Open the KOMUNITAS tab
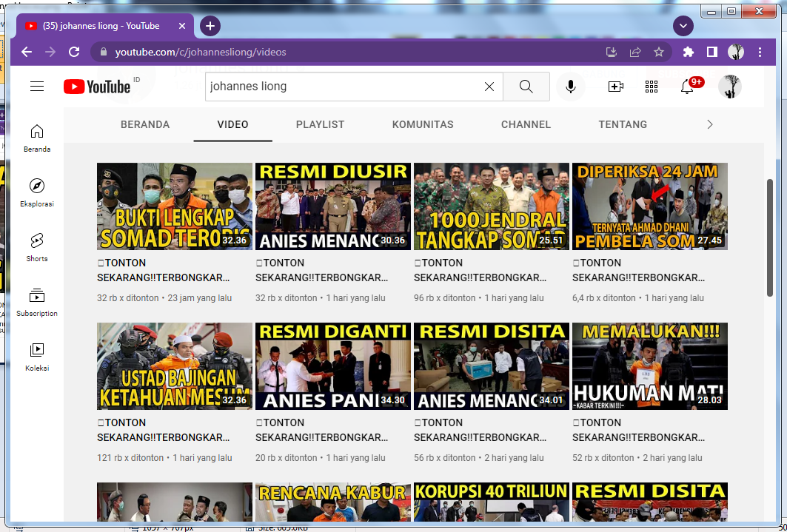This screenshot has height=532, width=787. (423, 125)
